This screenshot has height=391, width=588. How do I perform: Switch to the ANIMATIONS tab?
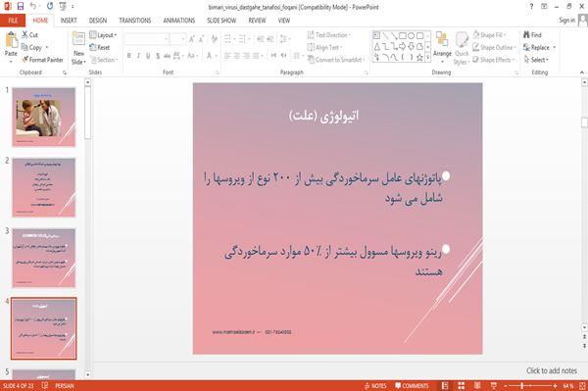tap(179, 21)
